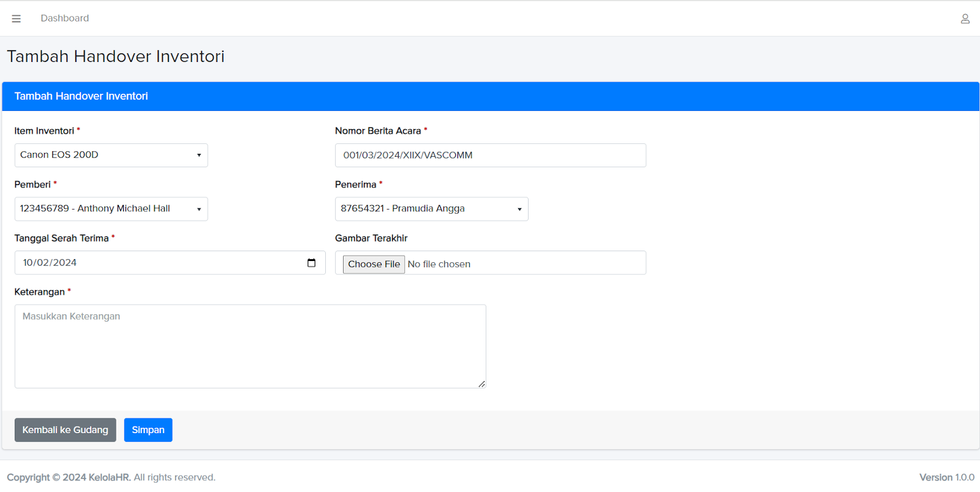Click the No file chosen text

pyautogui.click(x=439, y=264)
